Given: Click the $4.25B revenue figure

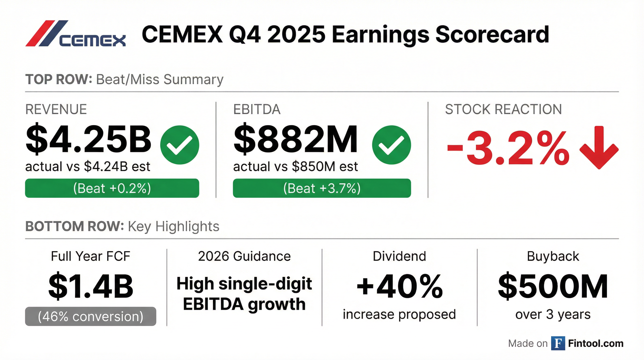Looking at the screenshot, I should [x=88, y=139].
